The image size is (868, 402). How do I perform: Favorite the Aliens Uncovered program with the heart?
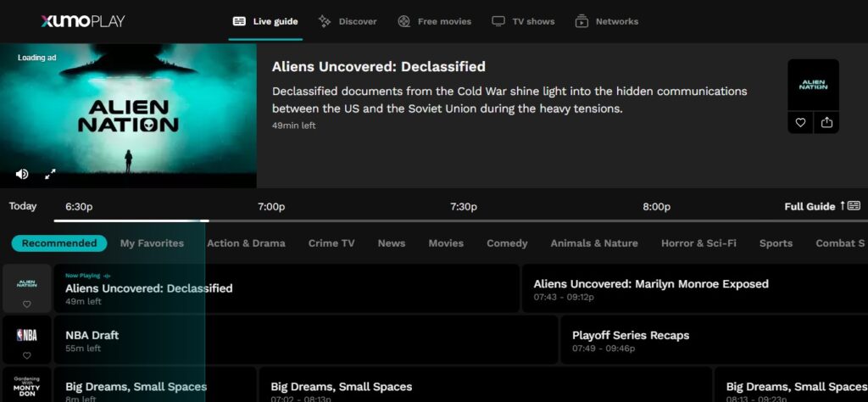(800, 122)
